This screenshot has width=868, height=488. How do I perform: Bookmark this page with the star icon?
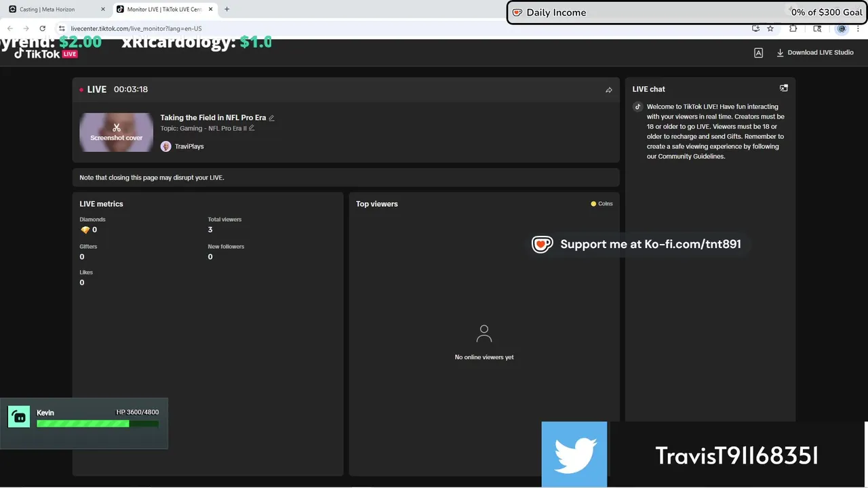770,28
